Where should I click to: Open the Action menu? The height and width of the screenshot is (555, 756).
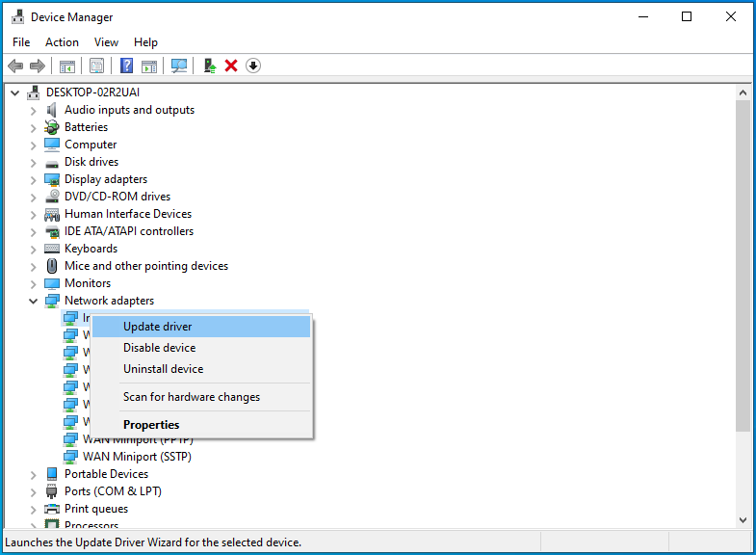point(62,42)
